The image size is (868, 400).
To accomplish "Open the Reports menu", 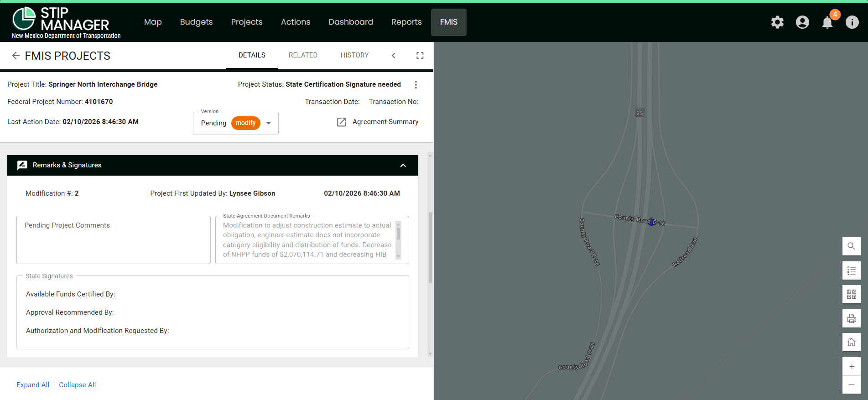I will coord(406,22).
